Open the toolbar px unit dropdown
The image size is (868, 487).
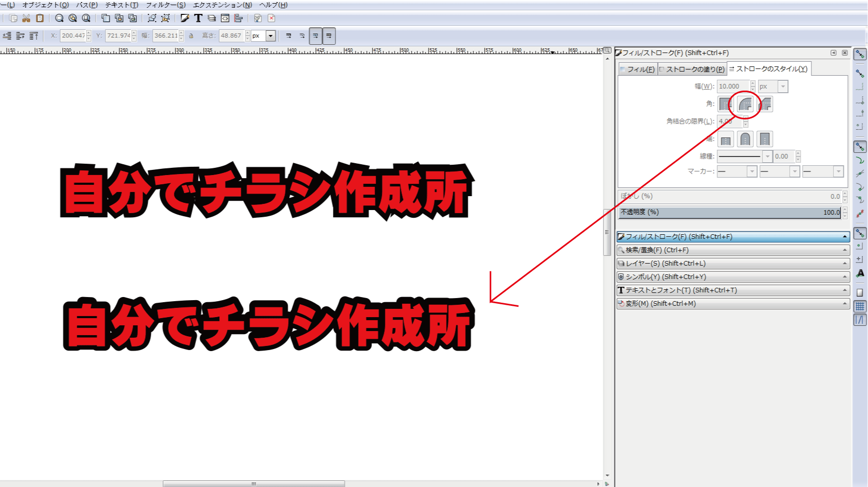[x=271, y=36]
